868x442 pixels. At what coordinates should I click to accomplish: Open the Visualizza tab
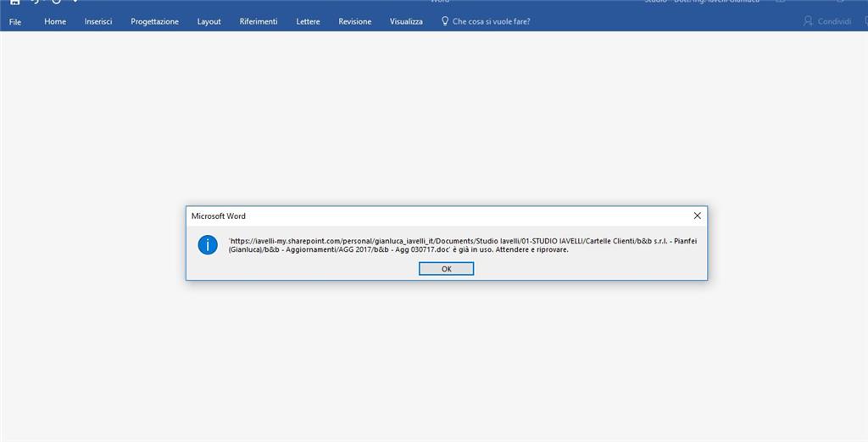click(406, 21)
